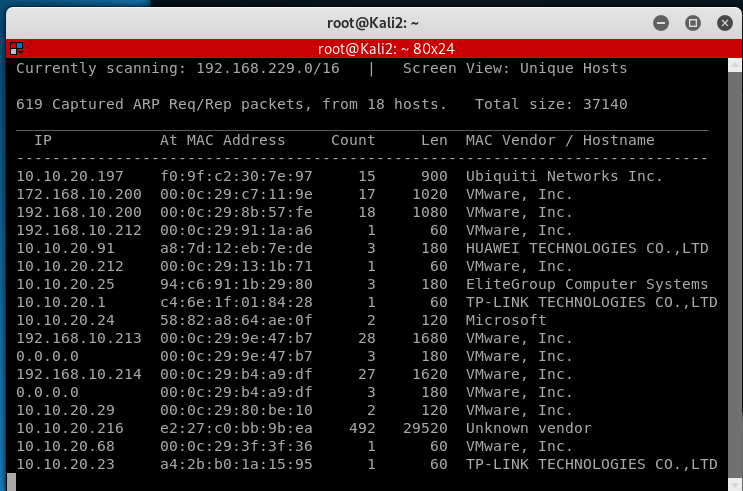The width and height of the screenshot is (743, 491).
Task: Click vendor 'EliteGroup Computer Systems'
Action: [587, 284]
